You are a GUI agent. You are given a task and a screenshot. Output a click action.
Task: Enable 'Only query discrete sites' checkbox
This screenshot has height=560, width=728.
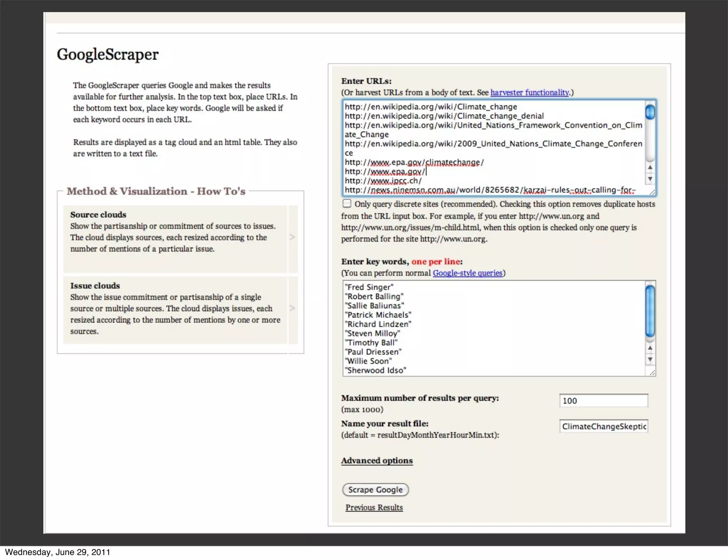347,204
